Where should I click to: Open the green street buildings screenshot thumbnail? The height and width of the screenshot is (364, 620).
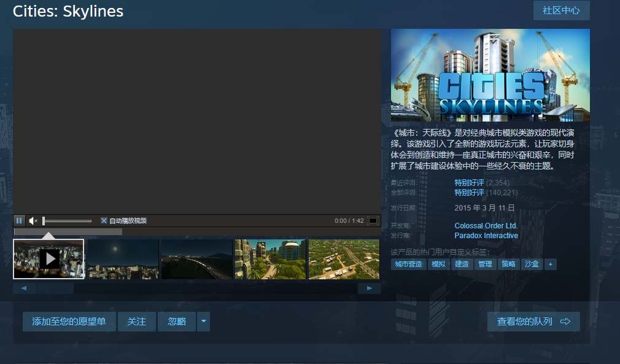pos(271,259)
